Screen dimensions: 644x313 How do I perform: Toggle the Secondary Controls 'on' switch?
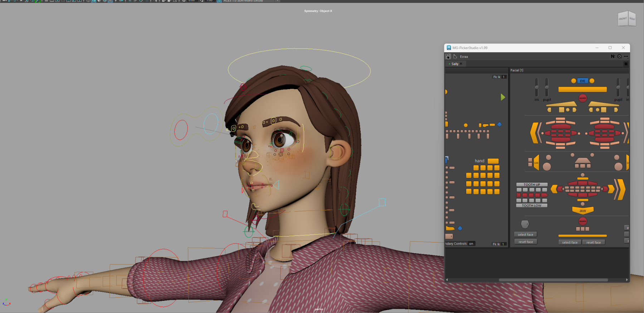pyautogui.click(x=471, y=244)
